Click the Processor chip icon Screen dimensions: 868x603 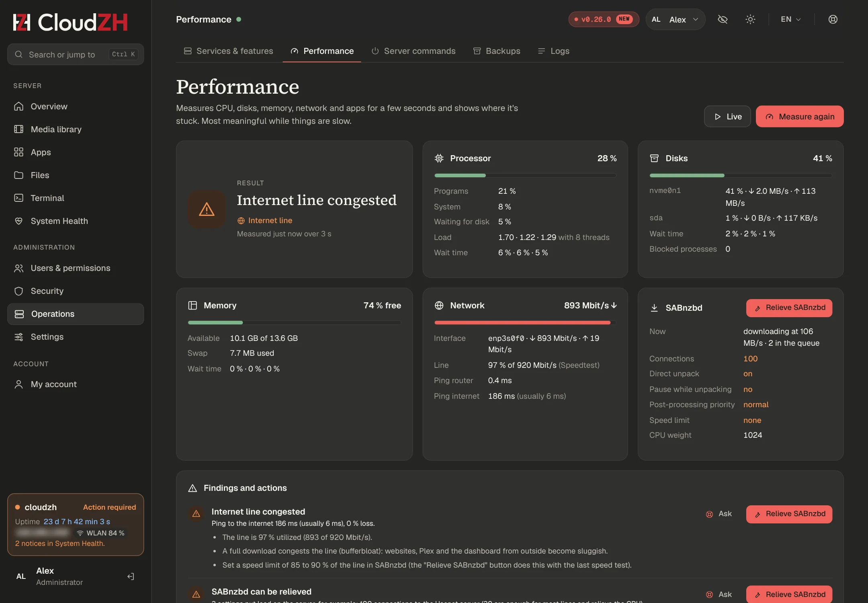(x=439, y=158)
